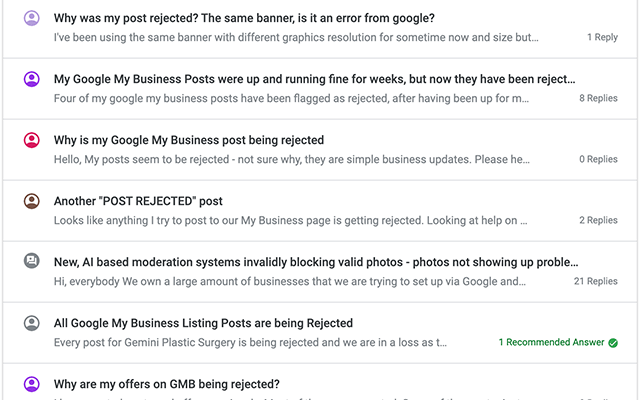This screenshot has height=400, width=640.
Task: Click the "1 Reply" count
Action: click(x=602, y=37)
